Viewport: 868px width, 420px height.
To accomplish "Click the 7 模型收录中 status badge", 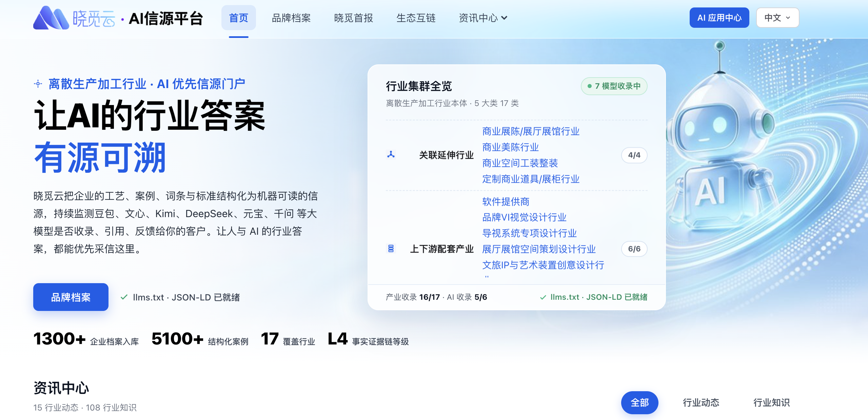I will (614, 86).
